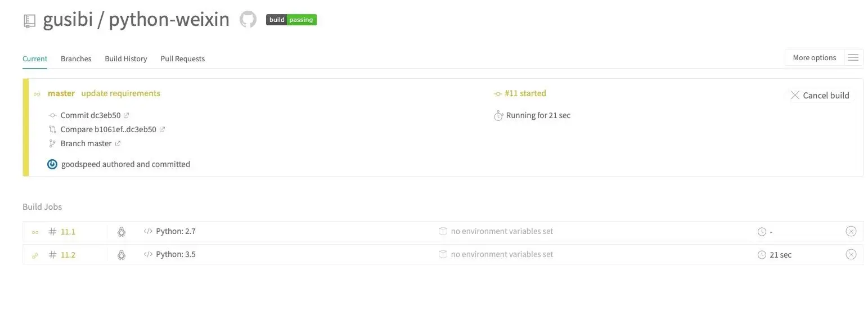The image size is (868, 324).
Task: Click the stopwatch icon beside Running for 21 sec
Action: click(498, 116)
